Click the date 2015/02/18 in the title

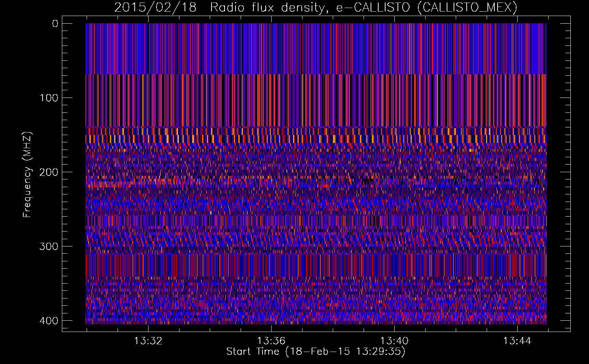coord(155,7)
